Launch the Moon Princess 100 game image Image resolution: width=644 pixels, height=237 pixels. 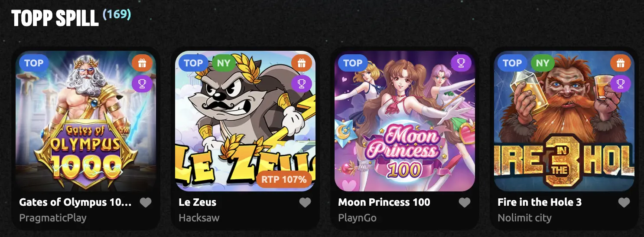(x=405, y=121)
